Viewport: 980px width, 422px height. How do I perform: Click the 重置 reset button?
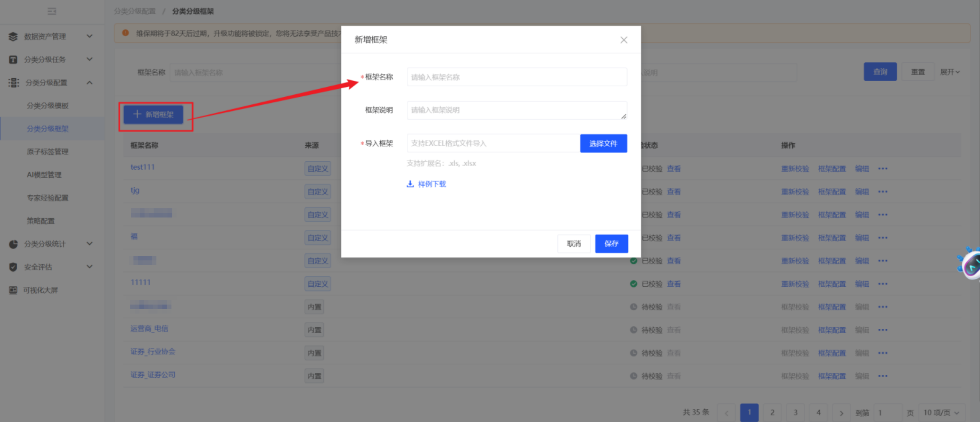click(x=918, y=72)
